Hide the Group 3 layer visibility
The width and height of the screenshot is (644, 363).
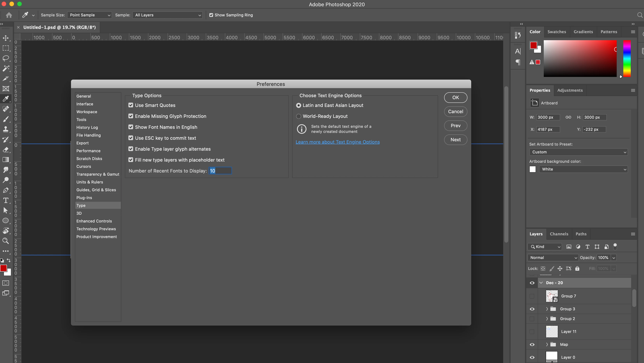click(532, 309)
